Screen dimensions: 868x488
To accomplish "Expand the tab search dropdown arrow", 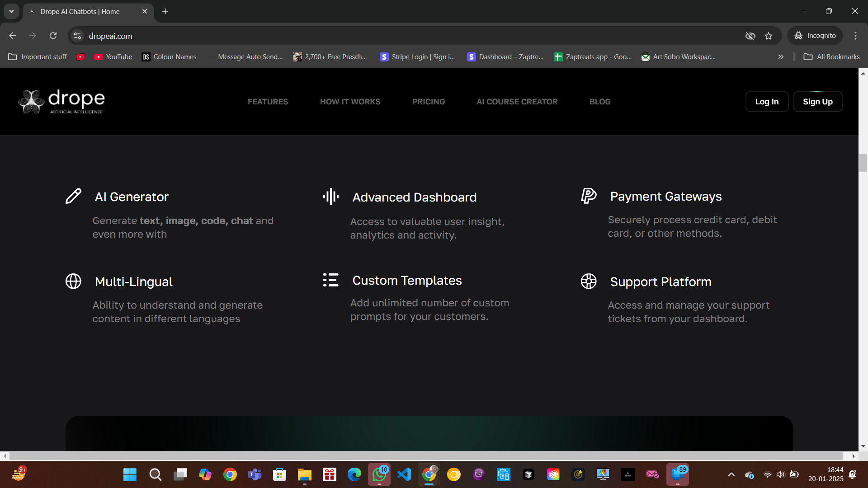I will coord(11,11).
